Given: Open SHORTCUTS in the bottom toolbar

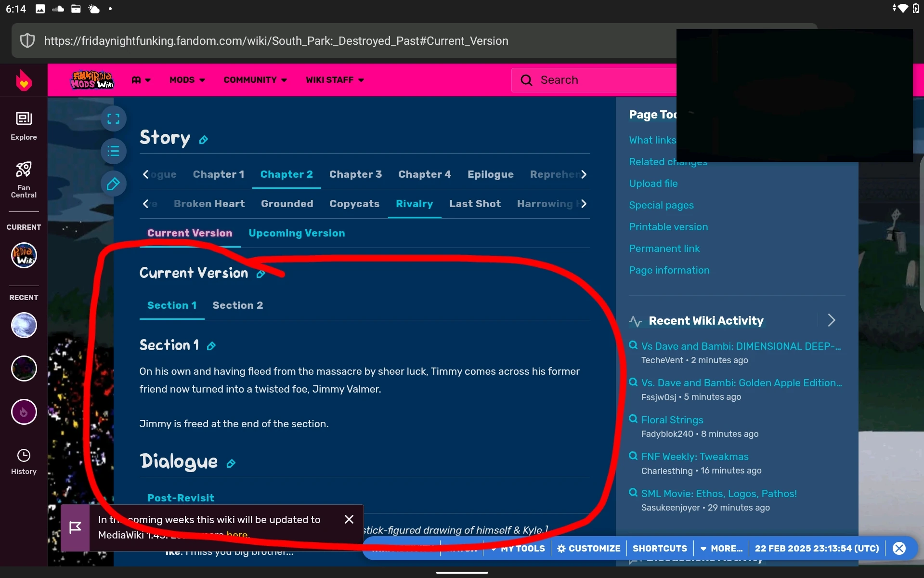Looking at the screenshot, I should click(x=660, y=549).
